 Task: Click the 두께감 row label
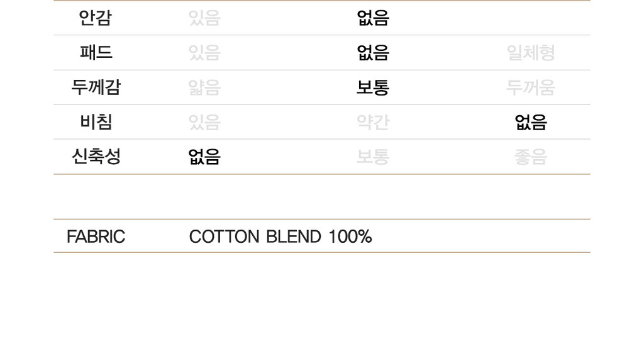click(96, 87)
